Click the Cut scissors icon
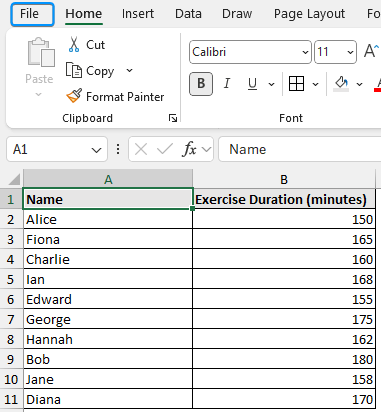Screen dimensions: 381x412 point(74,44)
